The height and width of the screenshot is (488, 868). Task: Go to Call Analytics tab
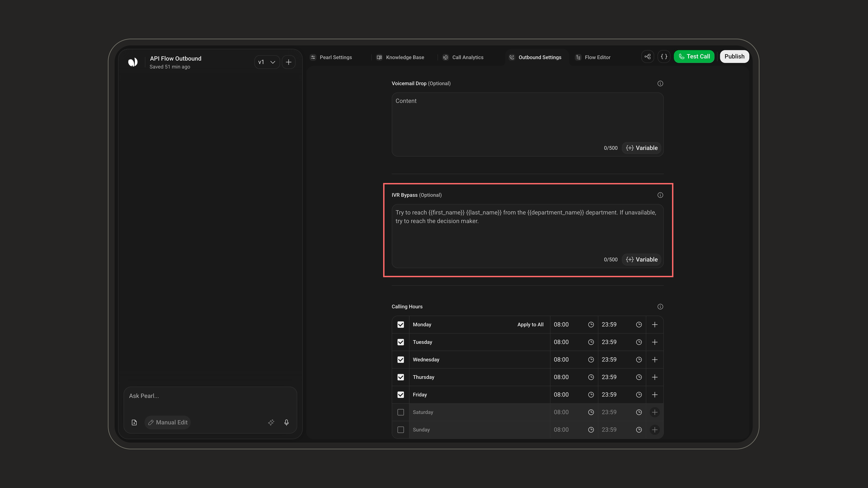click(463, 57)
